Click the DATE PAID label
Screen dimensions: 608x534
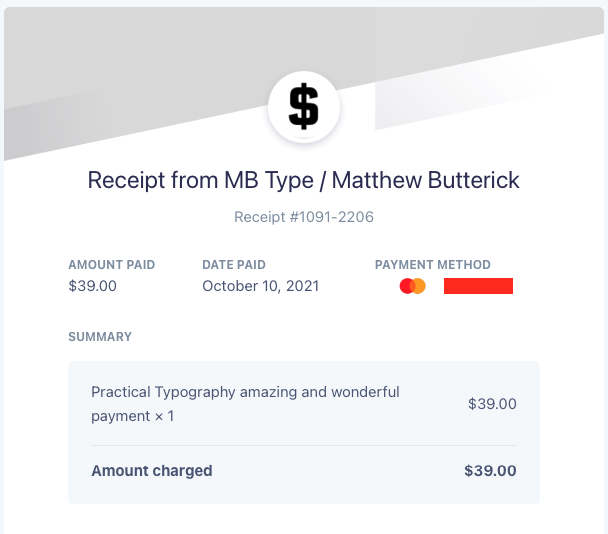[x=234, y=265]
